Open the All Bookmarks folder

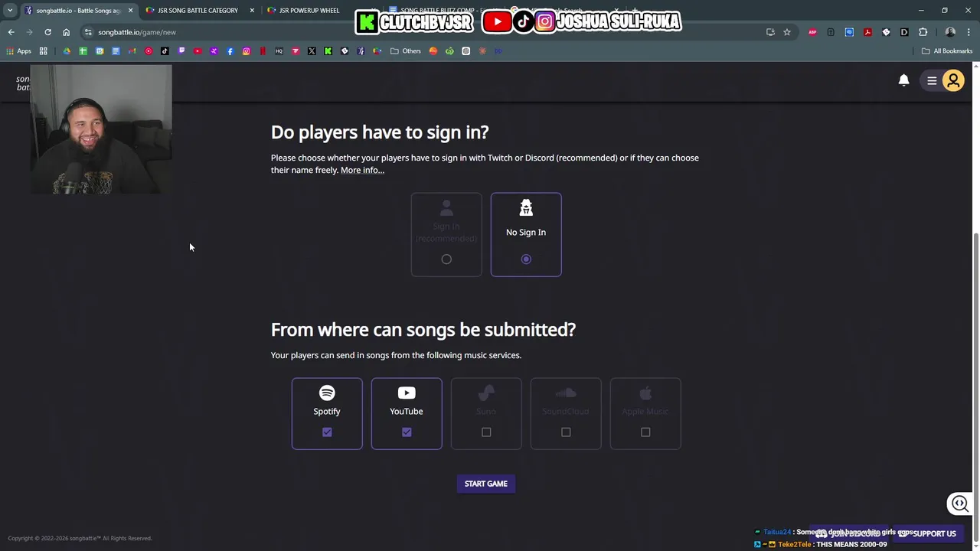(x=947, y=51)
